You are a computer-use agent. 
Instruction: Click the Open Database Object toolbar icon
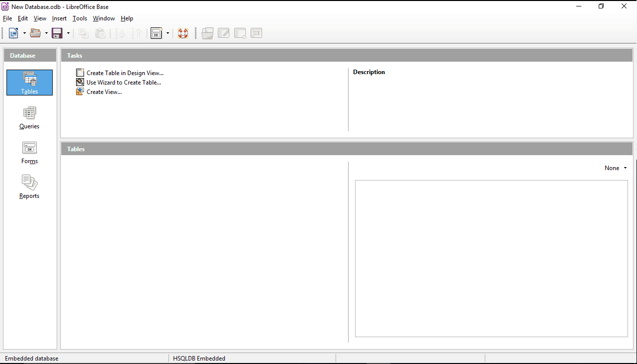(x=207, y=33)
